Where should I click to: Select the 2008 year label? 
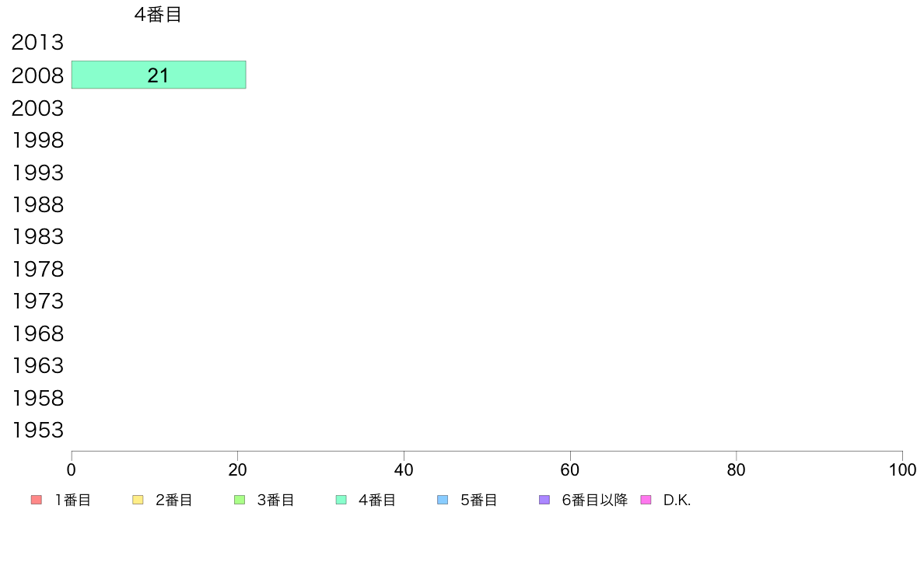click(x=37, y=75)
